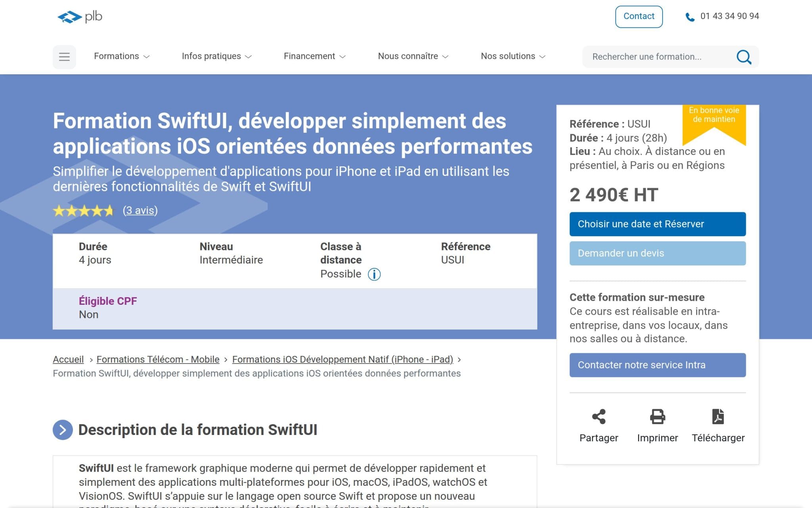Click the Partager share icon

pos(599,416)
